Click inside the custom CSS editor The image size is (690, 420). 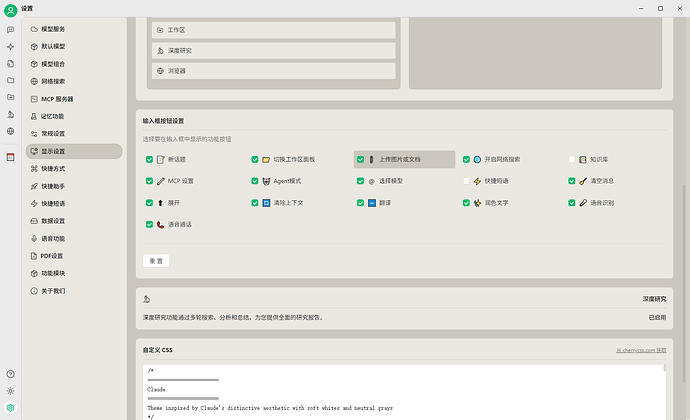pyautogui.click(x=404, y=392)
